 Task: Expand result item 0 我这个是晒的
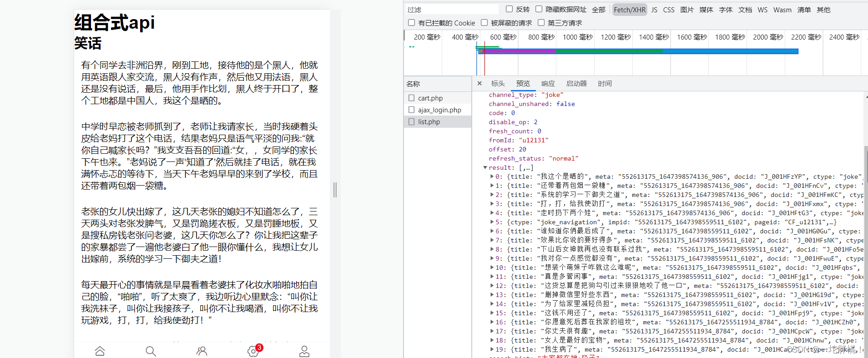point(492,176)
